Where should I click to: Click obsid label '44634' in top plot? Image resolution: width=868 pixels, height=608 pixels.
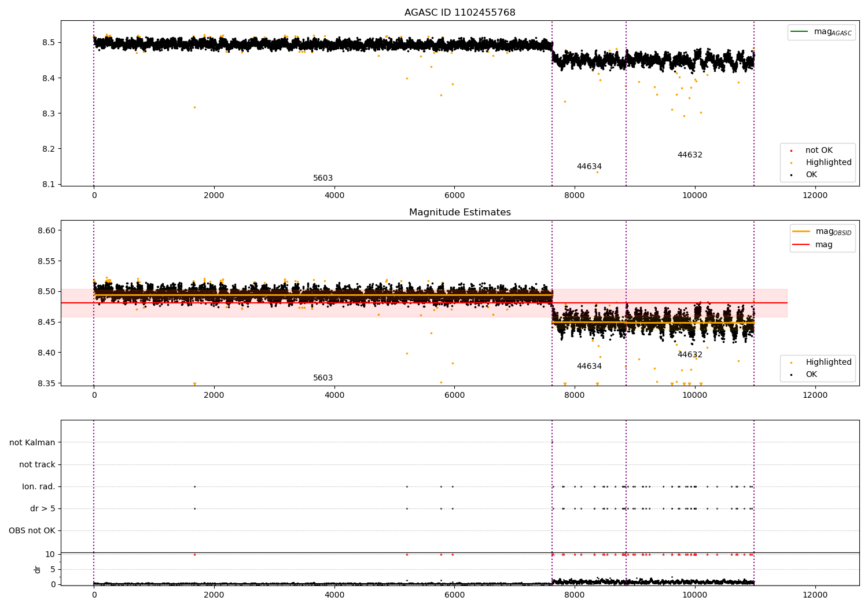[x=589, y=167]
